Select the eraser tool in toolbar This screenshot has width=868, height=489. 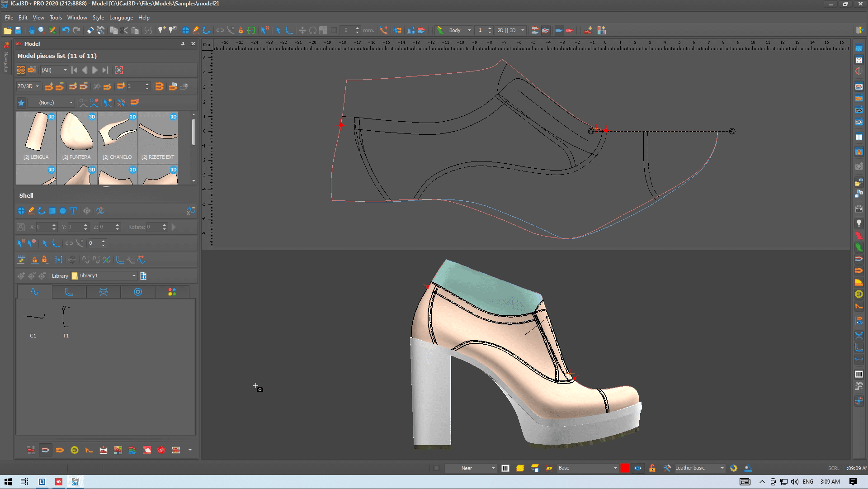(x=90, y=30)
